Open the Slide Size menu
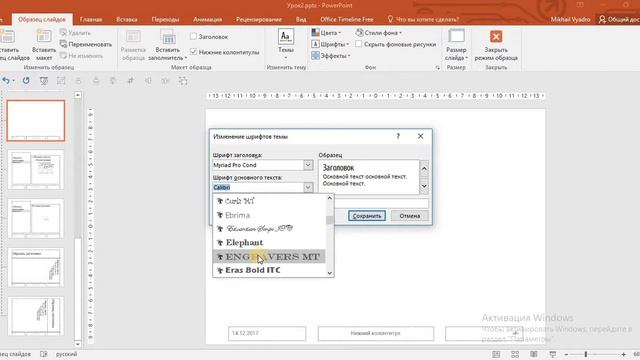The image size is (640, 360). coord(456,45)
